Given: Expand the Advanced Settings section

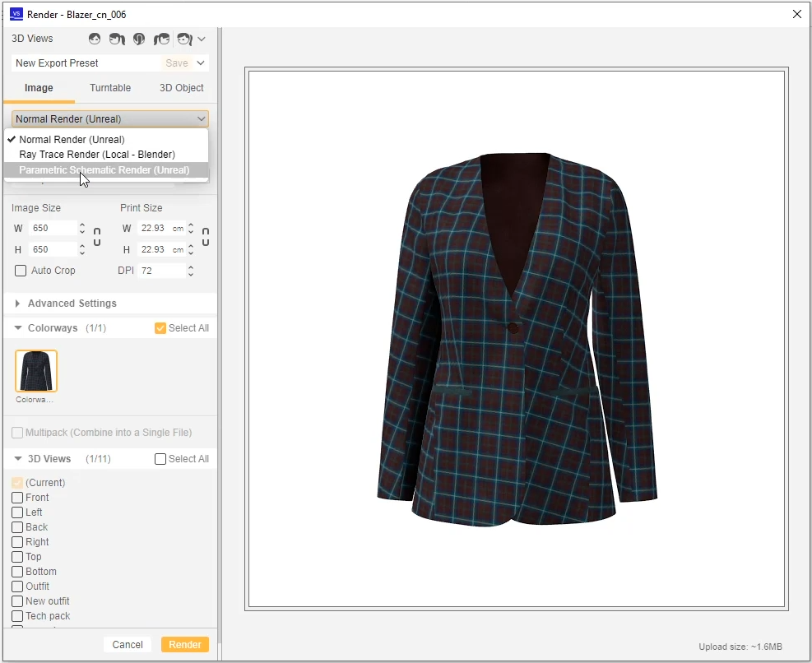Looking at the screenshot, I should (x=18, y=303).
